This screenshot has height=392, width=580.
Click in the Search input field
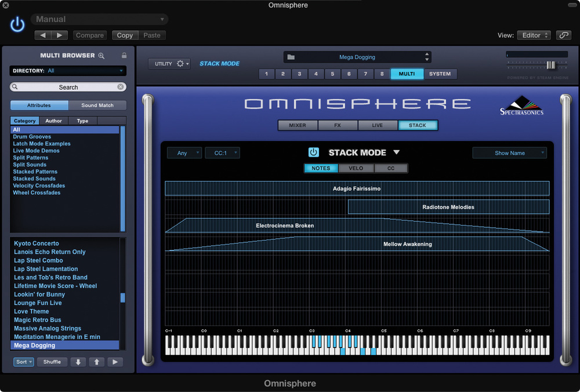pos(68,87)
